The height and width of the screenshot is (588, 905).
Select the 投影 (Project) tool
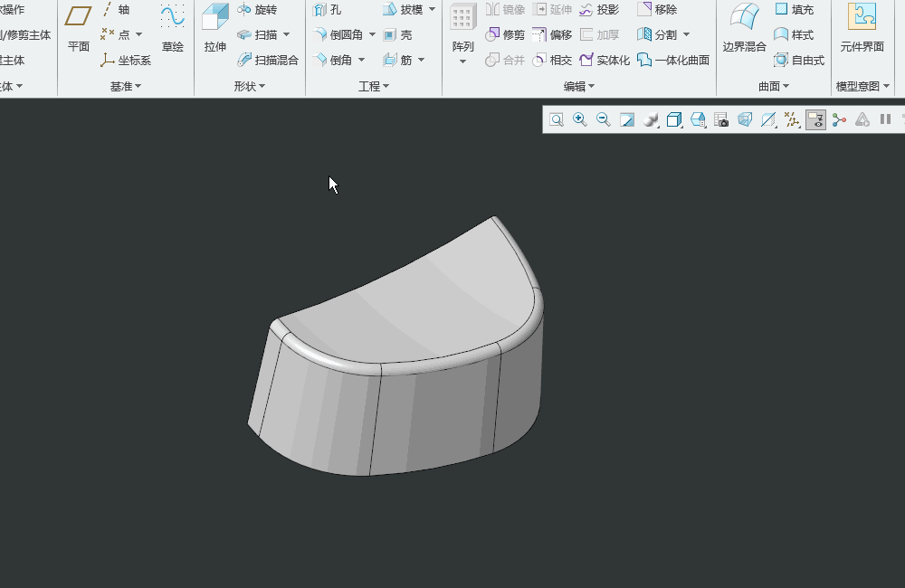[599, 10]
